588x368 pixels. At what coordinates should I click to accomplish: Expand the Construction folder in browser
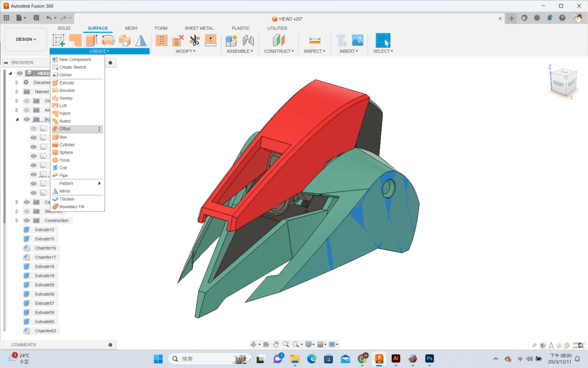click(x=17, y=220)
